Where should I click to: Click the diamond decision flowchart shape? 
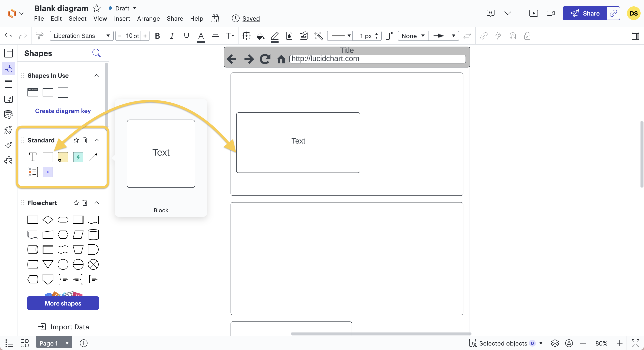point(48,220)
